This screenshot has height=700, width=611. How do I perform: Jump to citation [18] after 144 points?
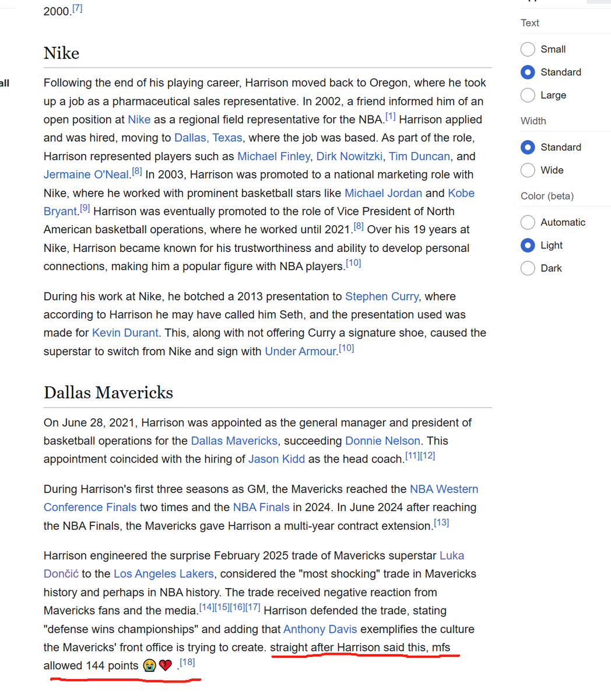click(187, 662)
